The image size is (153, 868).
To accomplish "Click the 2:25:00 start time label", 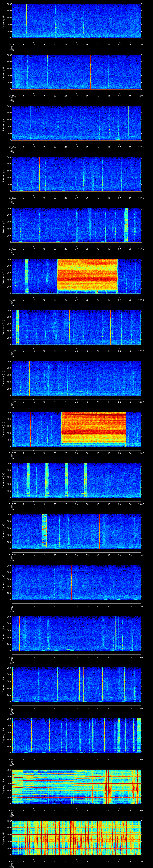I will tap(12, 810).
